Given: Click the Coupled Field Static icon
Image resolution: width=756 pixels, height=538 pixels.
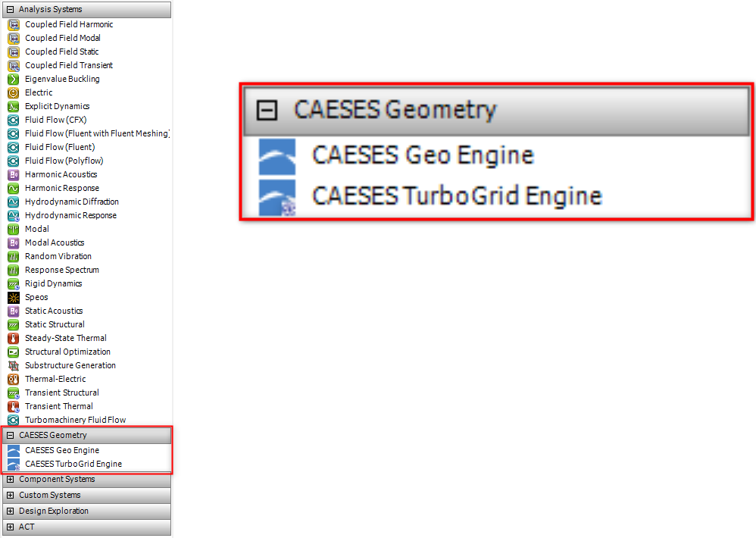Looking at the screenshot, I should click(x=14, y=52).
